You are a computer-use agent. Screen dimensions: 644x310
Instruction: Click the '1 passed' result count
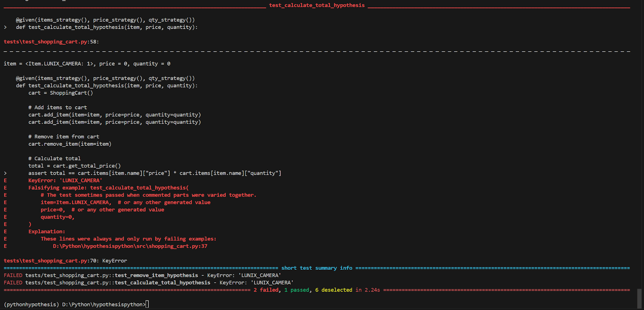[x=297, y=290]
